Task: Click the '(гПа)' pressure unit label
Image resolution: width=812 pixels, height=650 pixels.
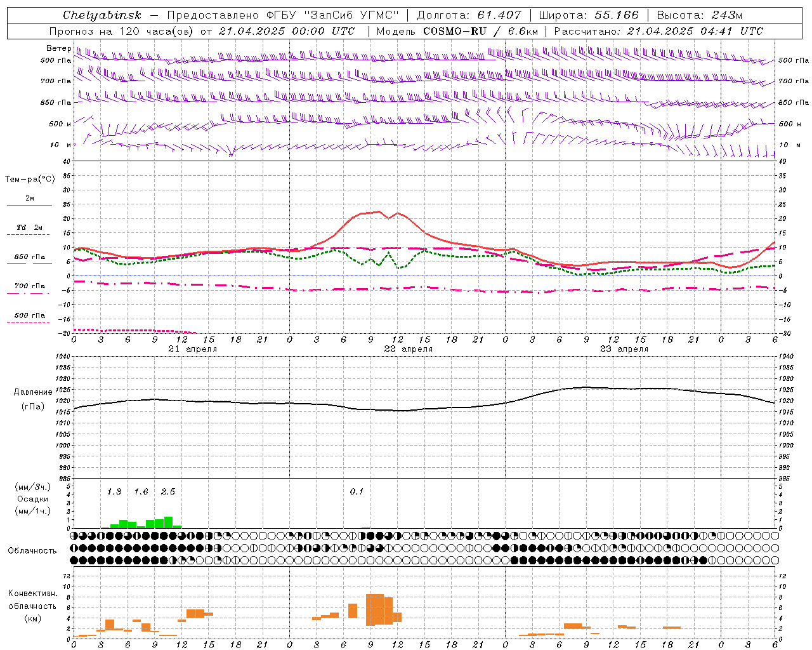Action: click(33, 406)
